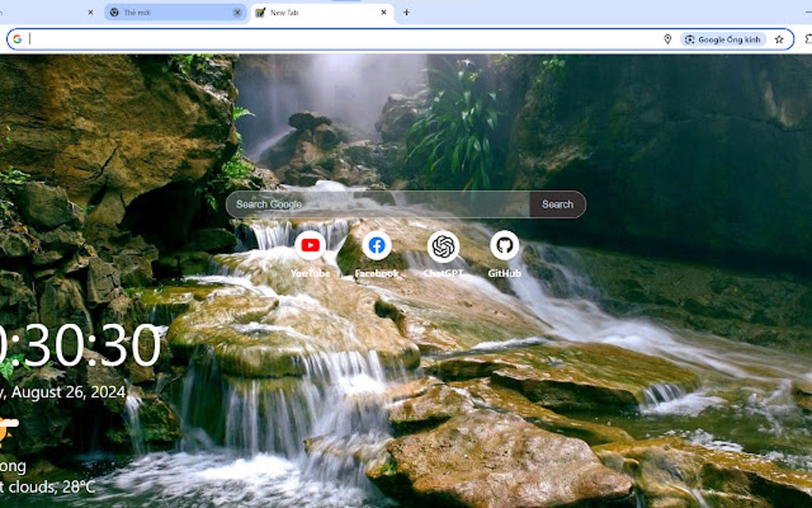Search with Google Ống kính (Lens)
Image resolution: width=812 pixels, height=508 pixels.
[x=725, y=38]
